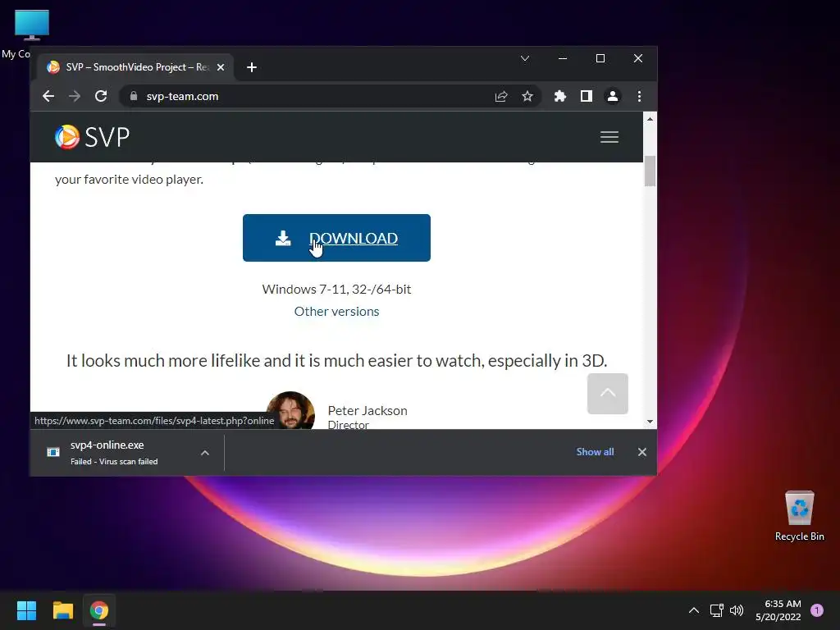Toggle Chrome's side panel icon
Screen dimensions: 840x630
point(586,97)
